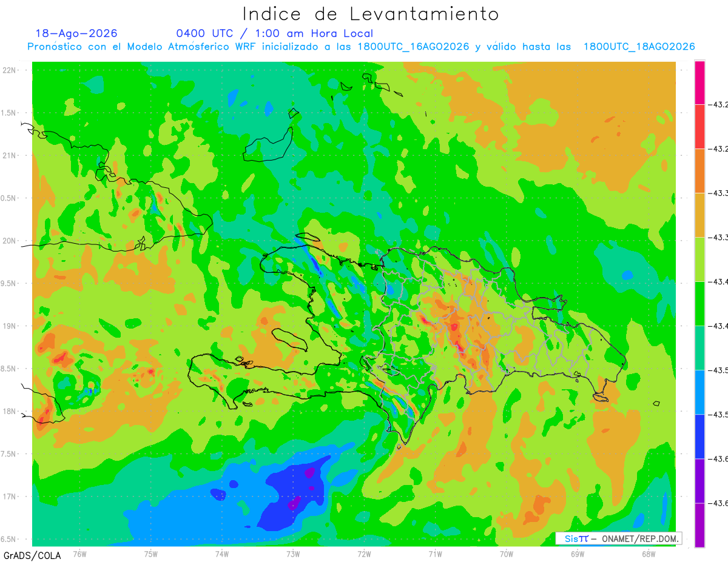Click the '72W' longitude label
The image size is (728, 562).
[x=364, y=554]
